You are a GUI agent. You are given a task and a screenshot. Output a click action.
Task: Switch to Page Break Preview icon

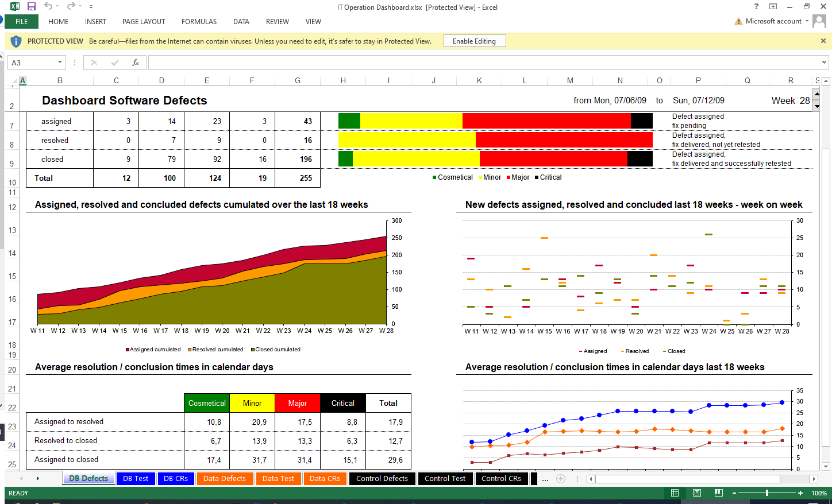pyautogui.click(x=718, y=493)
